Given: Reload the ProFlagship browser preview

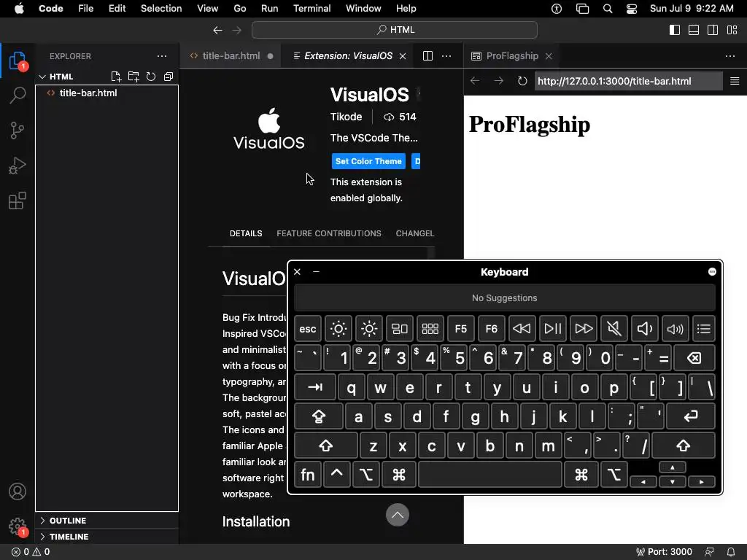Looking at the screenshot, I should pyautogui.click(x=522, y=81).
